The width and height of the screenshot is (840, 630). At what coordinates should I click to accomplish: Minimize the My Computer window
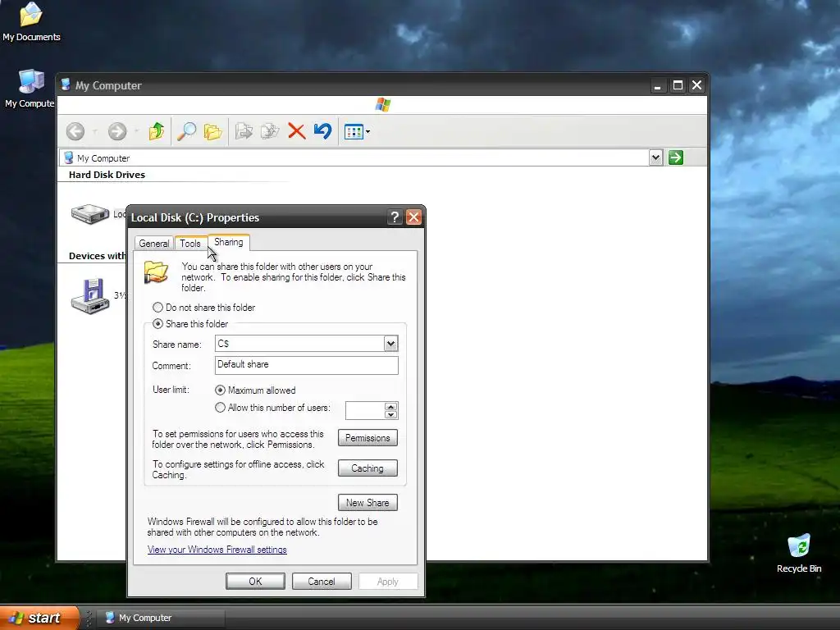tap(658, 85)
